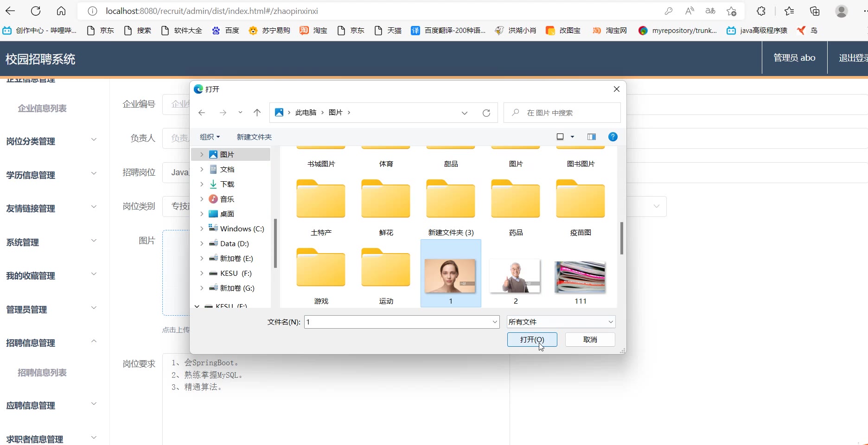This screenshot has width=868, height=445.
Task: Click the refresh icon in the file dialog
Action: pyautogui.click(x=486, y=113)
